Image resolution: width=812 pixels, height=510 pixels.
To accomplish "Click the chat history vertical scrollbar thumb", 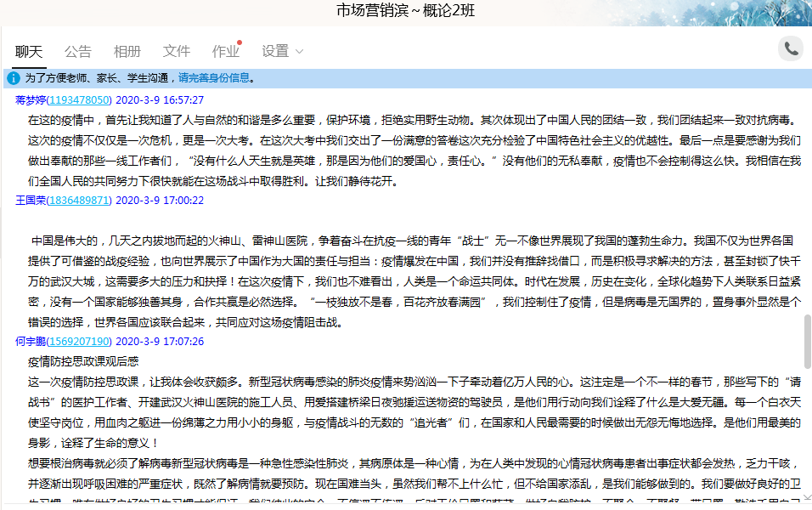I will tap(807, 338).
